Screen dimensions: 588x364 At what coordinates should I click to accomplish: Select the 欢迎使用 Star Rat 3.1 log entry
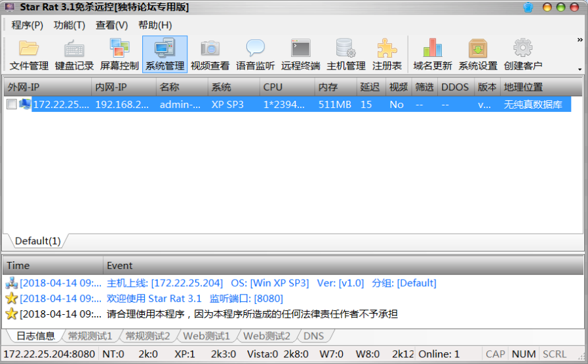pos(195,299)
